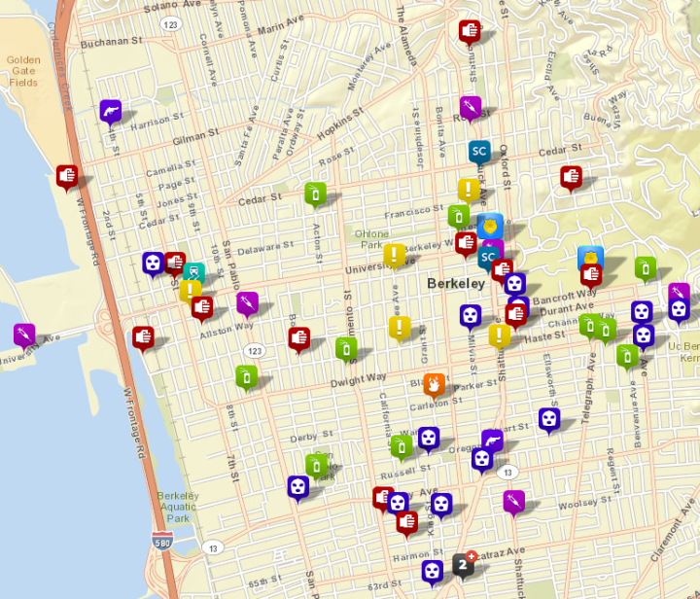Open the mask marker left of the 13 shield
The width and height of the screenshot is (700, 599).
click(482, 461)
